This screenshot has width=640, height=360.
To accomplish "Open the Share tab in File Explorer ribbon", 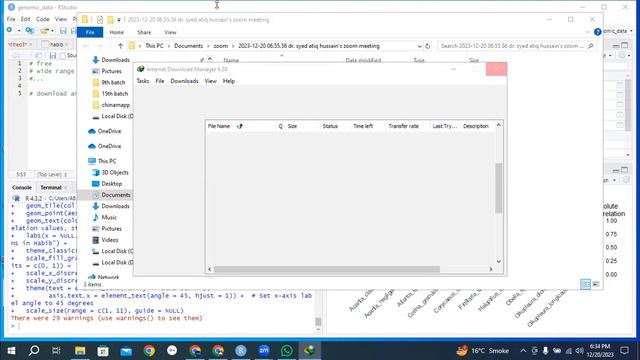I will coord(144,32).
